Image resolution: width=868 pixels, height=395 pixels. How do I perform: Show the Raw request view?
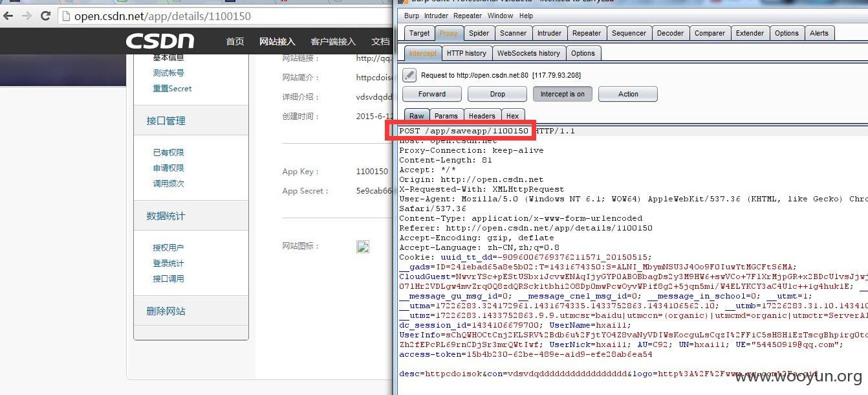tap(417, 116)
